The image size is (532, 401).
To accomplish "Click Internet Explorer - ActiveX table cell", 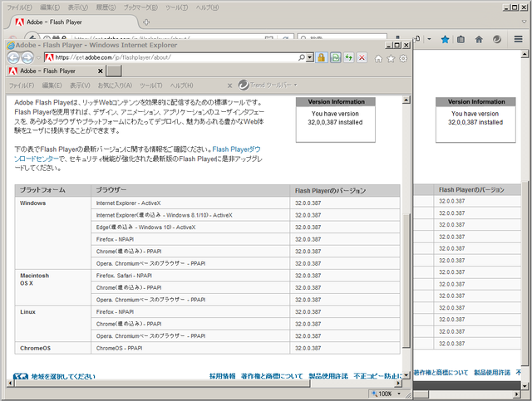I will [x=190, y=203].
